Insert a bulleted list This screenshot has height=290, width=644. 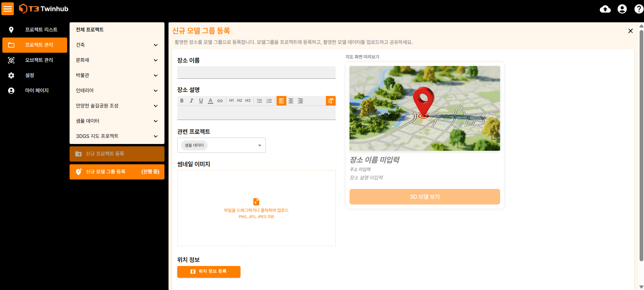click(x=259, y=101)
